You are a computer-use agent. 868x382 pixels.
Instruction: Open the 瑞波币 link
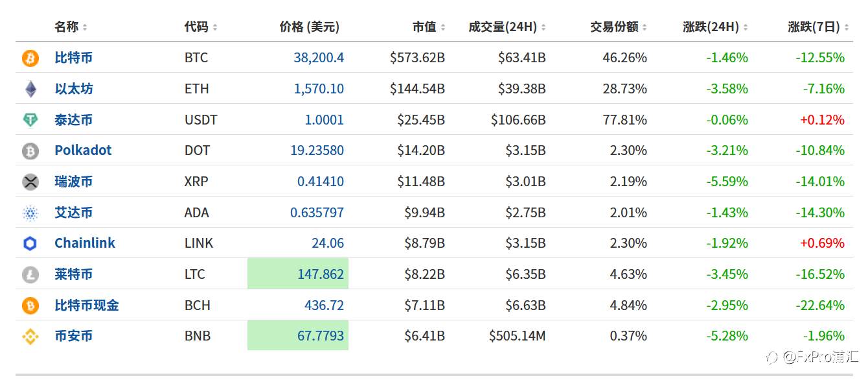[x=73, y=182]
